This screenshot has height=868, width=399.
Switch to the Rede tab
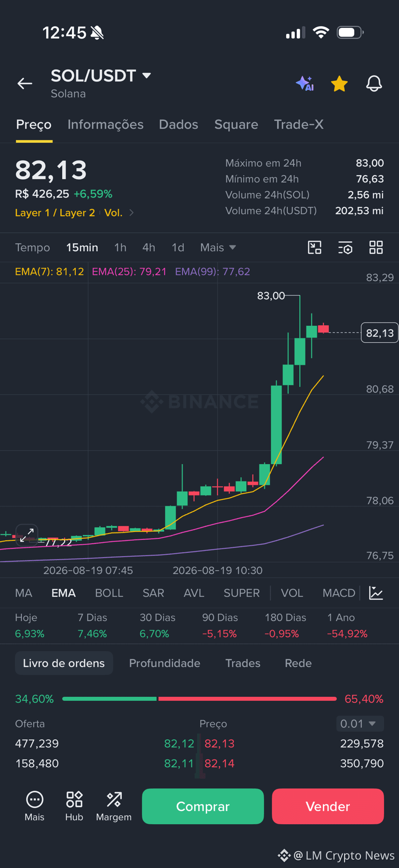click(298, 663)
